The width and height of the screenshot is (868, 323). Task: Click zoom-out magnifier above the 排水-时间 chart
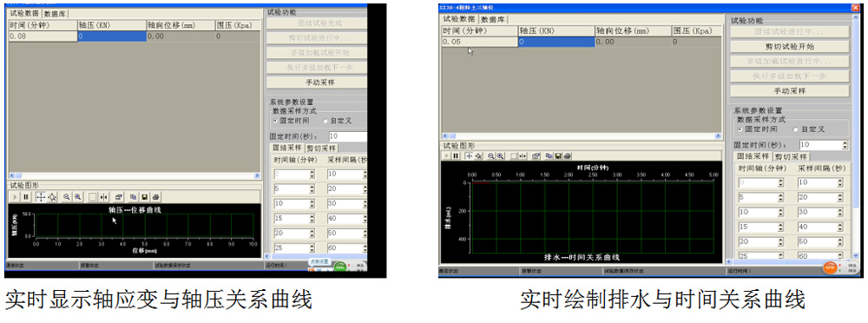coord(491,156)
